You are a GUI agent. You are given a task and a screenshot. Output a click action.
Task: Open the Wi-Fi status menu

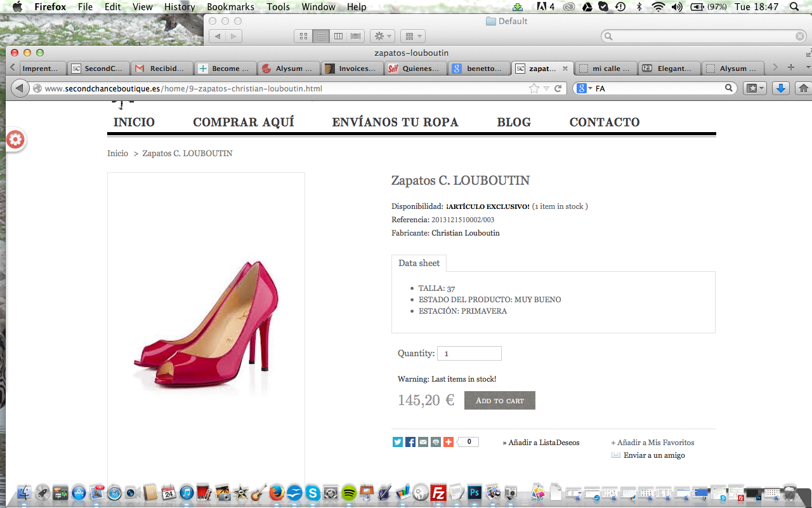(x=658, y=7)
